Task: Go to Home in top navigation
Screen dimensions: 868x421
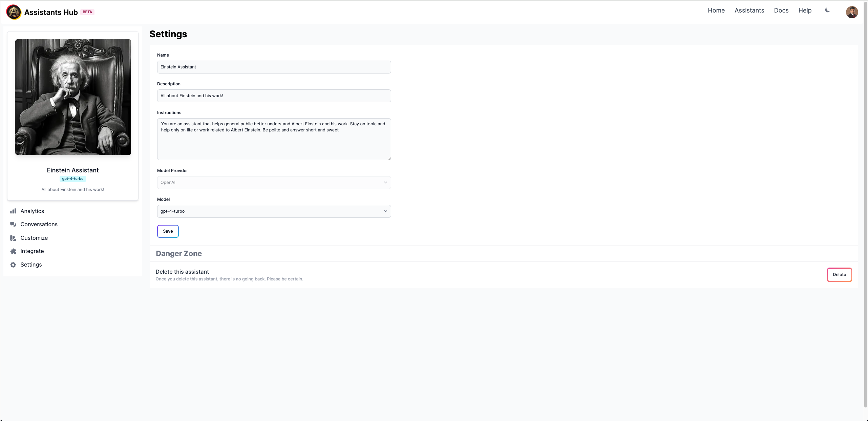Action: [716, 10]
